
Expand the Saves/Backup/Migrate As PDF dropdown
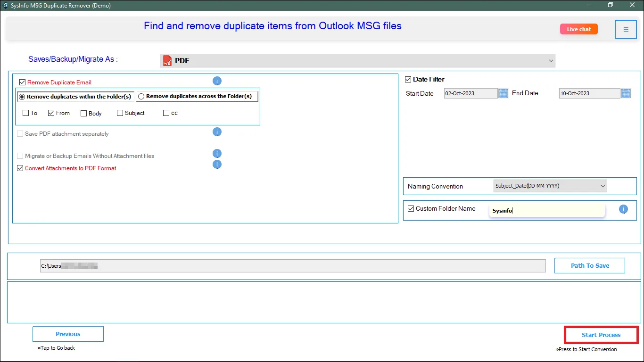click(x=357, y=61)
